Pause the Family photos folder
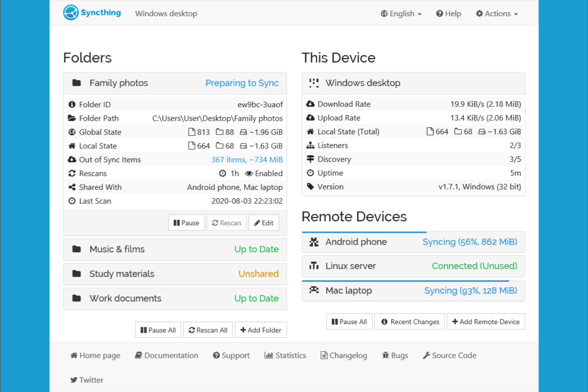 pyautogui.click(x=186, y=222)
